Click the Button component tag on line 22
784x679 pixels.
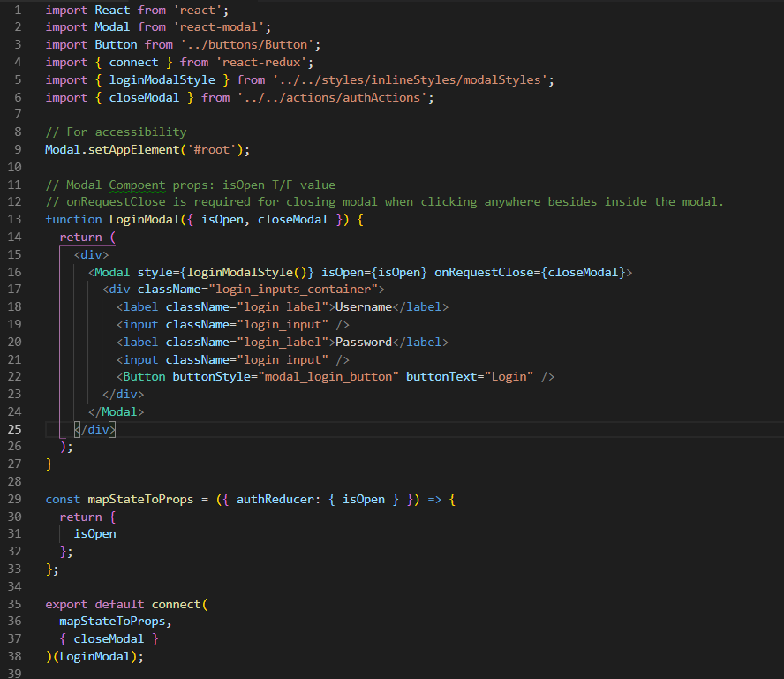pyautogui.click(x=143, y=376)
